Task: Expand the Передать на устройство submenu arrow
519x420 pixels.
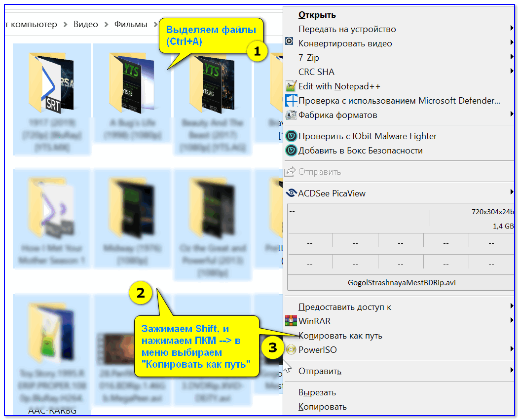Action: pyautogui.click(x=512, y=28)
